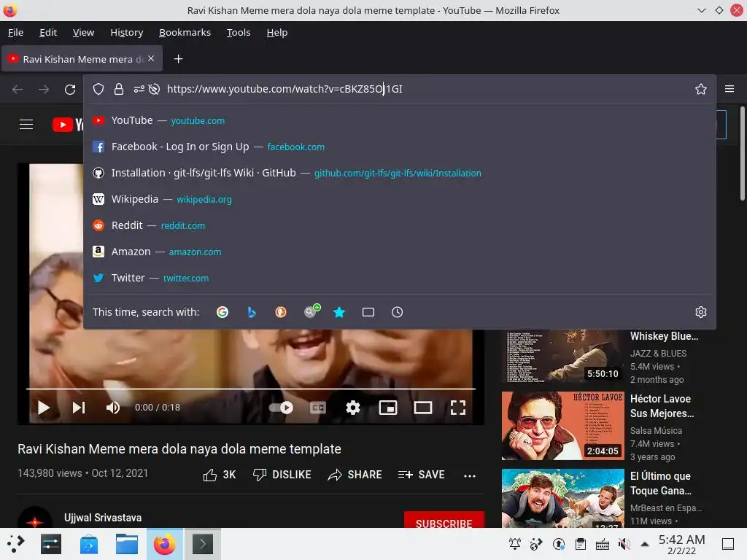Open search settings gear in the urlbar

tap(701, 312)
